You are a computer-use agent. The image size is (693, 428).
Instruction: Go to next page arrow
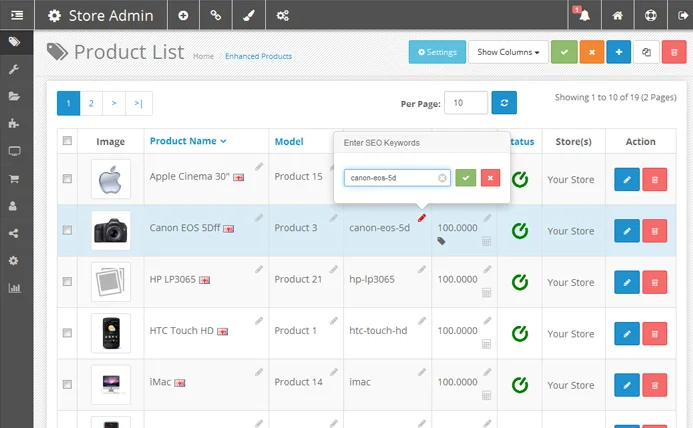[x=114, y=103]
